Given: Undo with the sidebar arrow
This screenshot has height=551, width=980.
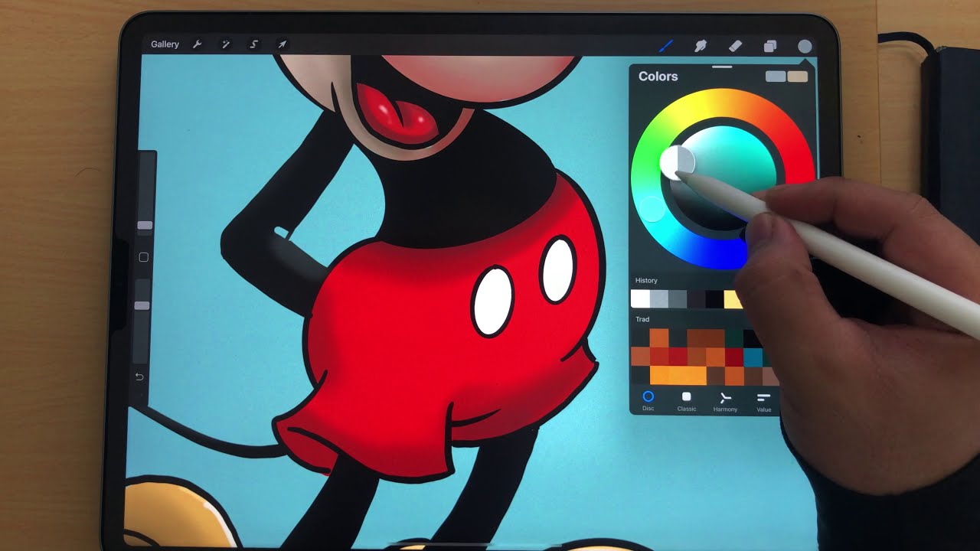Looking at the screenshot, I should [139, 377].
